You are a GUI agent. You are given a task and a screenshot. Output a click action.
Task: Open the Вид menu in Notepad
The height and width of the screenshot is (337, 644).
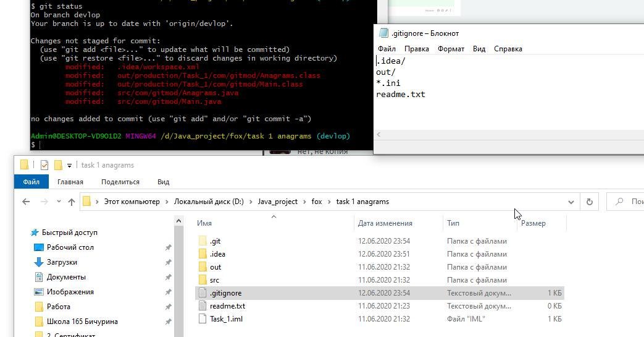coord(479,49)
